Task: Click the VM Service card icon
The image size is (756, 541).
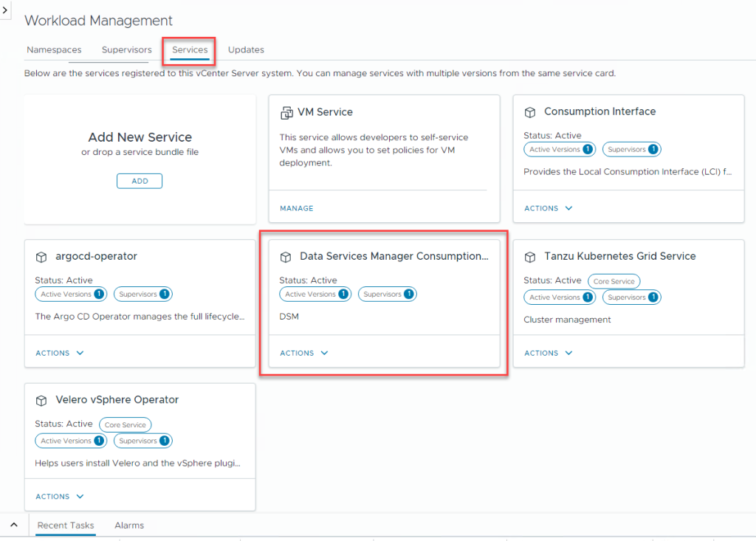Action: [286, 113]
